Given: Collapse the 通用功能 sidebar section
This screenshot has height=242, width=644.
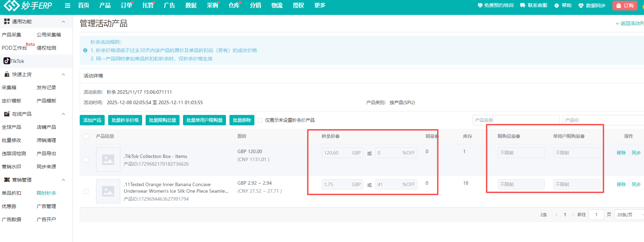Looking at the screenshot, I should click(x=63, y=22).
